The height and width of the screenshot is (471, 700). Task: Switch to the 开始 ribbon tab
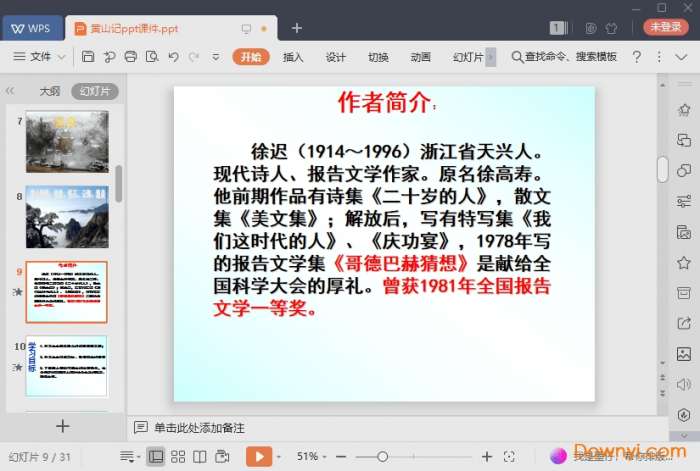[251, 57]
